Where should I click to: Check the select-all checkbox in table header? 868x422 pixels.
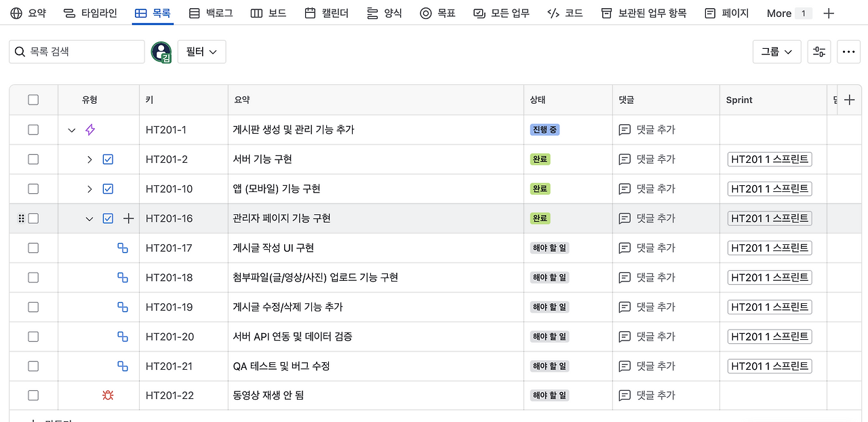tap(33, 99)
